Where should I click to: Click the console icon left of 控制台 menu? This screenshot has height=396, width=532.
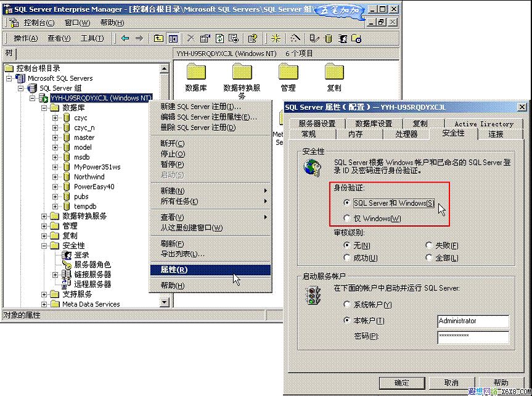coord(14,23)
